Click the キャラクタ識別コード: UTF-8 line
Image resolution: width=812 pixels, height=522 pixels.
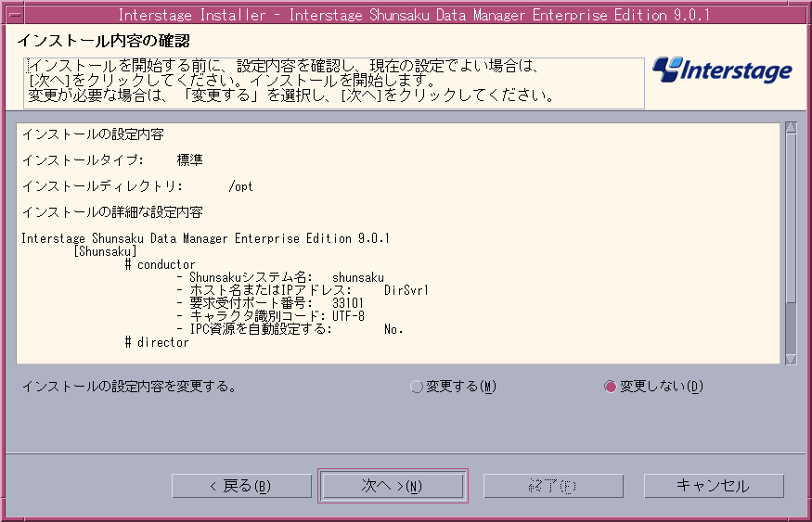(270, 316)
